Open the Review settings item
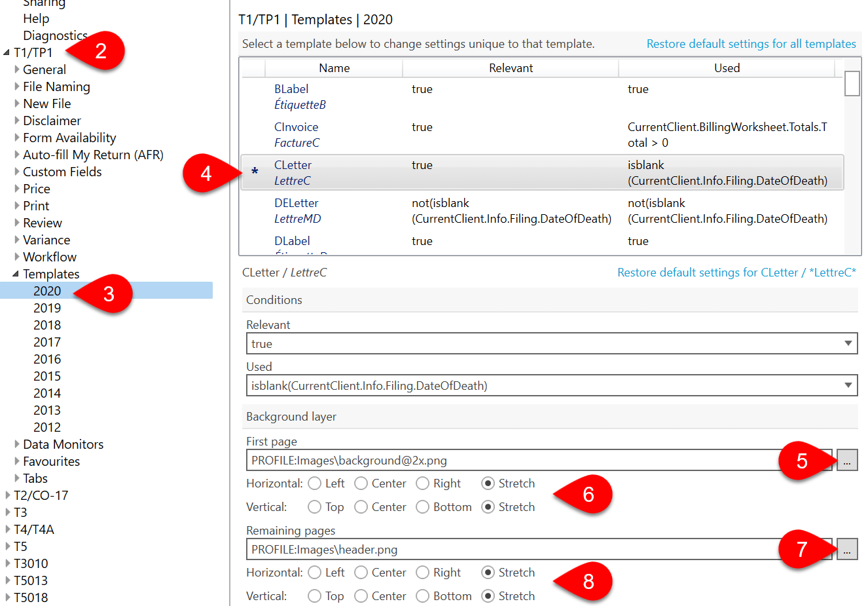 [43, 223]
